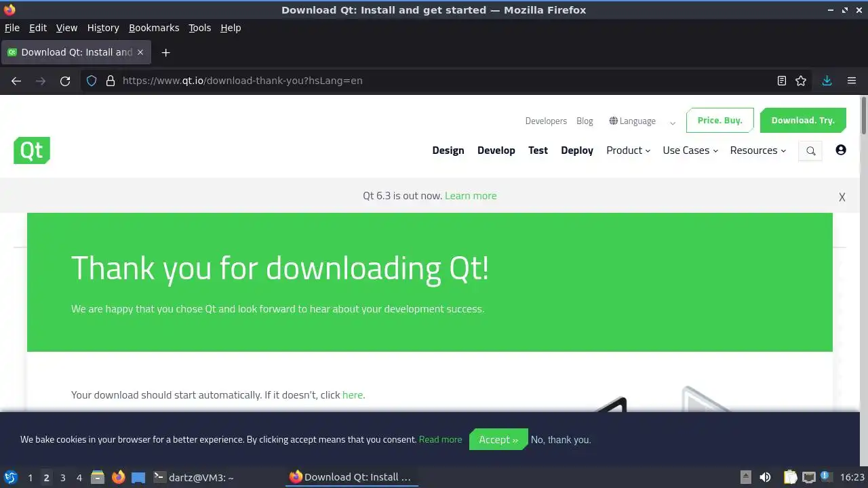Image resolution: width=868 pixels, height=488 pixels.
Task: Follow the Learn more link
Action: click(x=471, y=196)
